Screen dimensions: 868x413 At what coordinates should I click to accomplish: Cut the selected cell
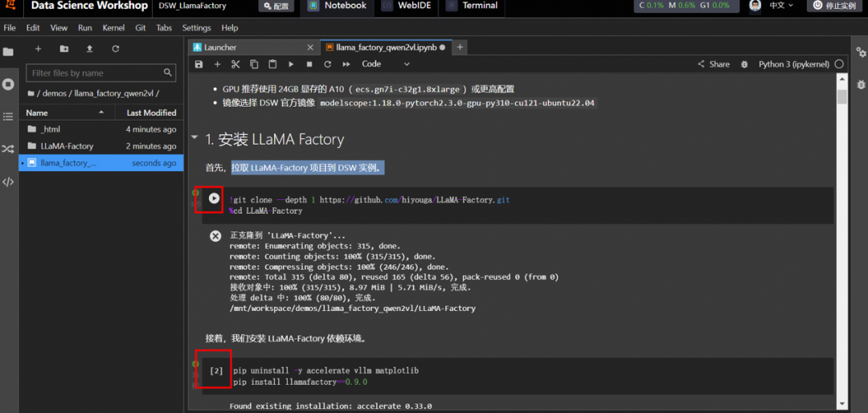tap(235, 64)
